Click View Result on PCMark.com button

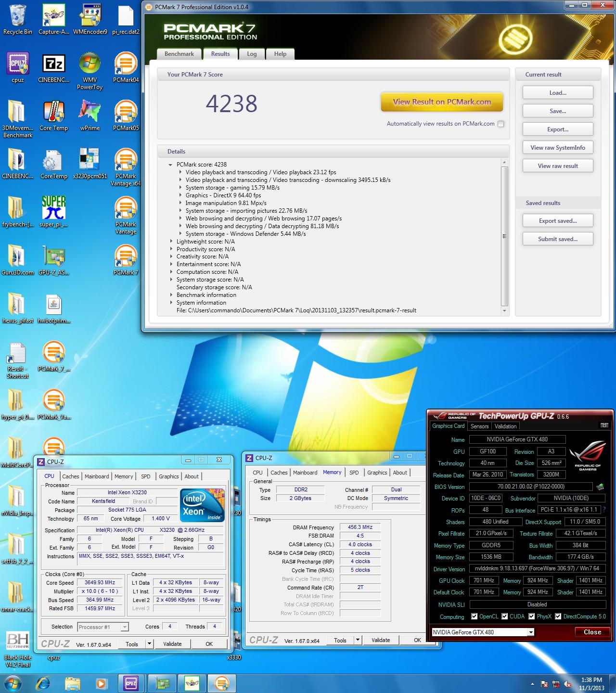[442, 102]
